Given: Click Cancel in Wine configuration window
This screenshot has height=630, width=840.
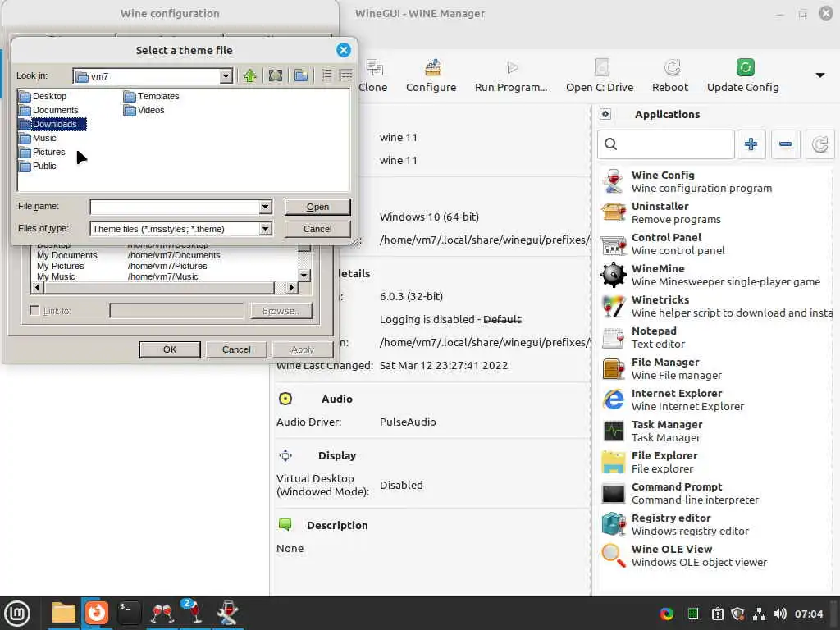Looking at the screenshot, I should point(236,349).
